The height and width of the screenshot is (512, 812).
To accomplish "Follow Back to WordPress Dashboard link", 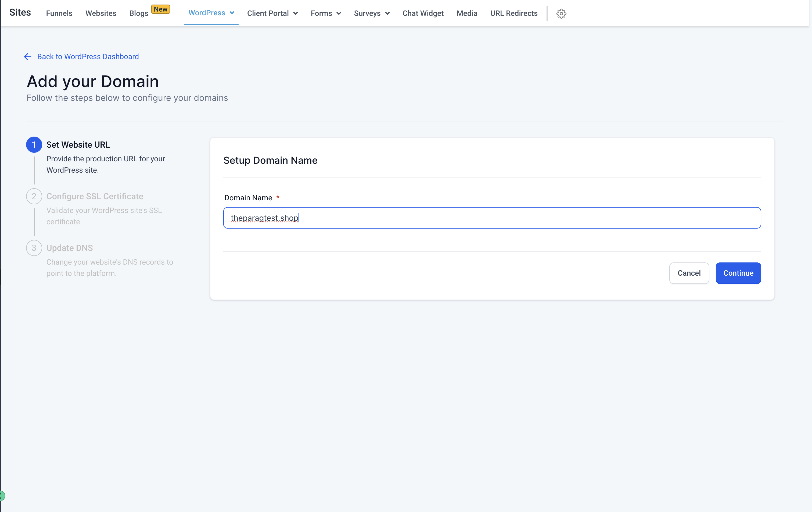I will click(88, 57).
